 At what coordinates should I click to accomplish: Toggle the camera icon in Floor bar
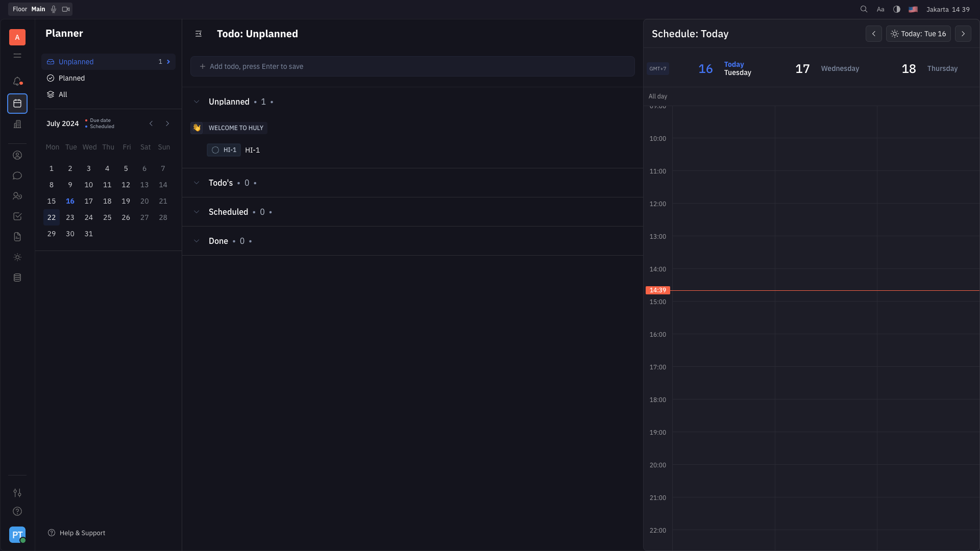(66, 9)
